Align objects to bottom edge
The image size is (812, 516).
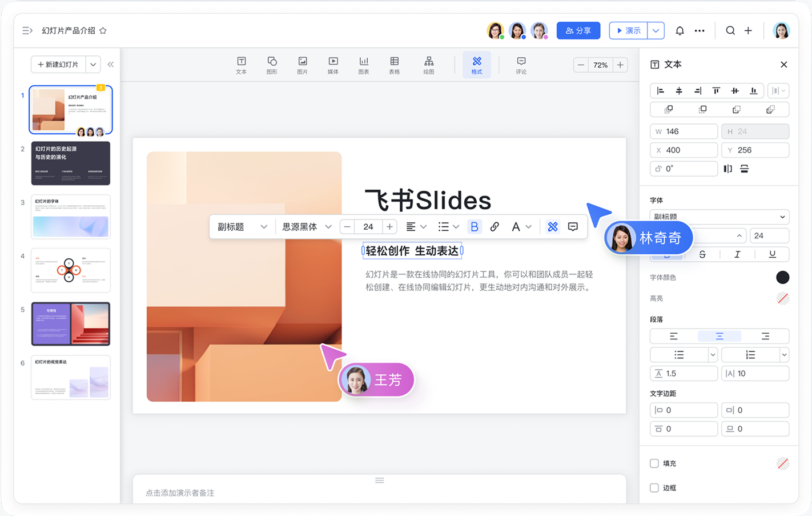tap(754, 91)
